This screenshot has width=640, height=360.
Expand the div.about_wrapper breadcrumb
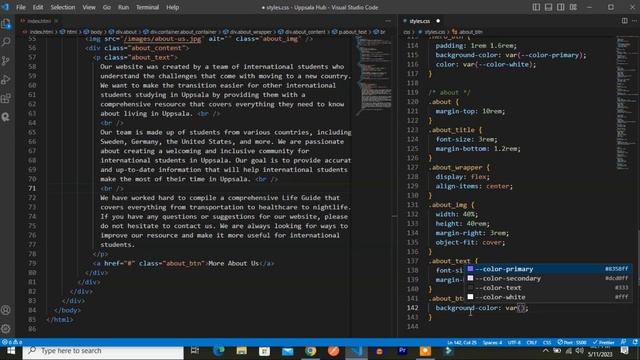[248, 32]
